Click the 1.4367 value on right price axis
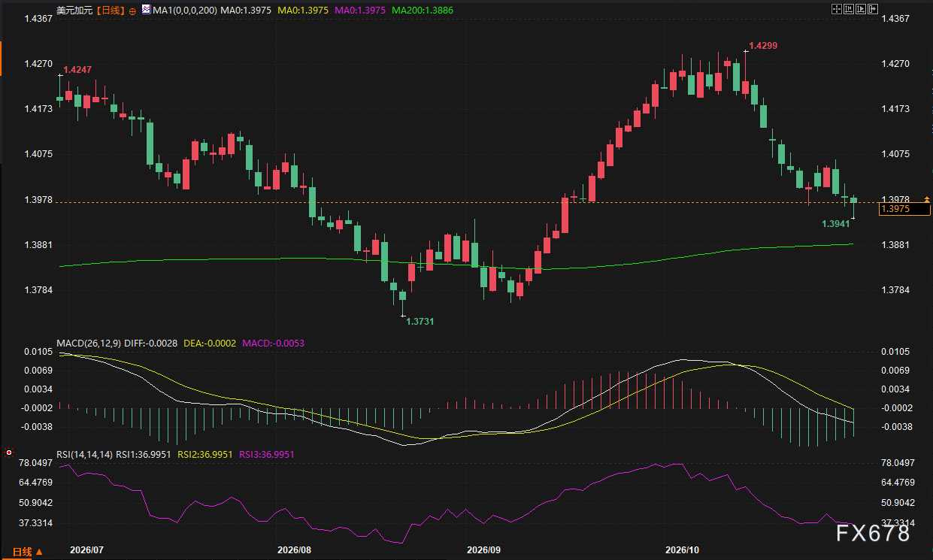933x560 pixels. [x=895, y=18]
